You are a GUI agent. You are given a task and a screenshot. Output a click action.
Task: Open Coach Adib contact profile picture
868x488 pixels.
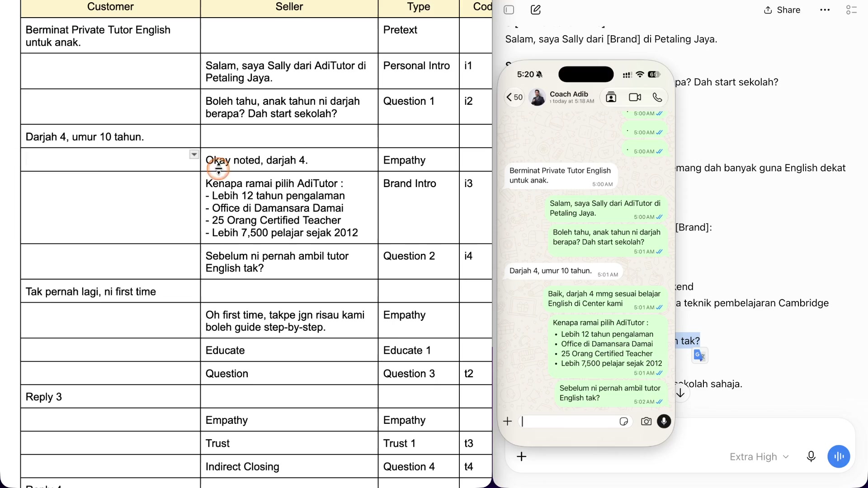tap(538, 97)
